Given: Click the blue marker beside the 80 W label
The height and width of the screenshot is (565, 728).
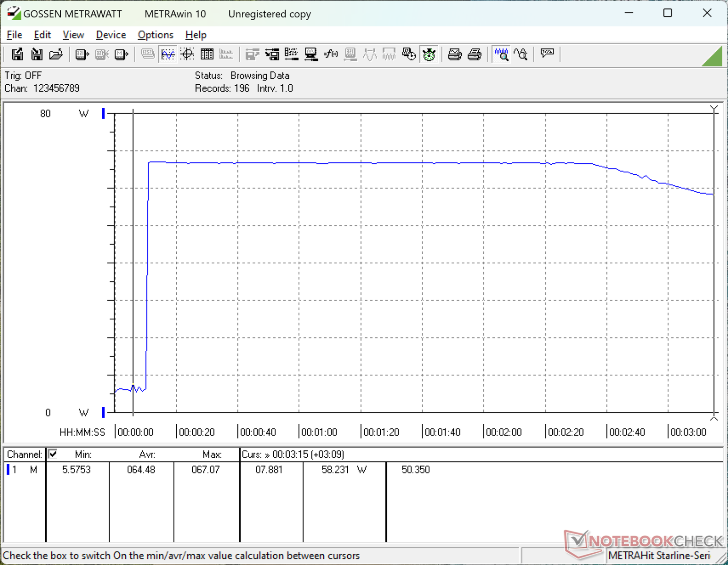Looking at the screenshot, I should pyautogui.click(x=103, y=113).
